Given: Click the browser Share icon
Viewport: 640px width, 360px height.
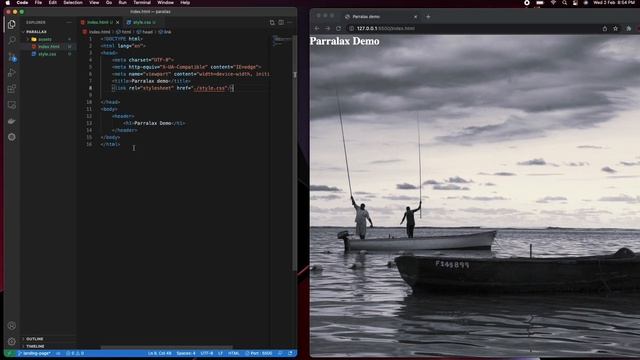Looking at the screenshot, I should click(604, 29).
